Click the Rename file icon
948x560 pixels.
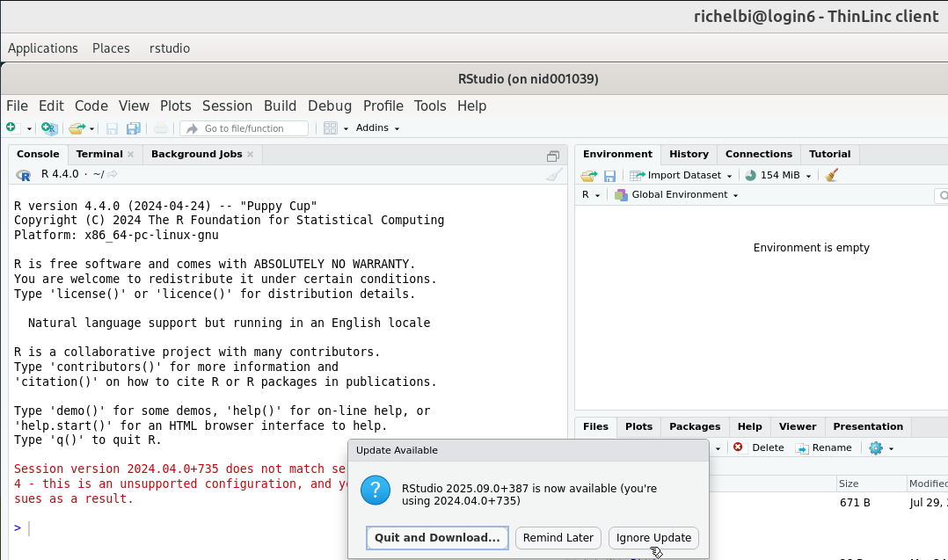coord(802,448)
